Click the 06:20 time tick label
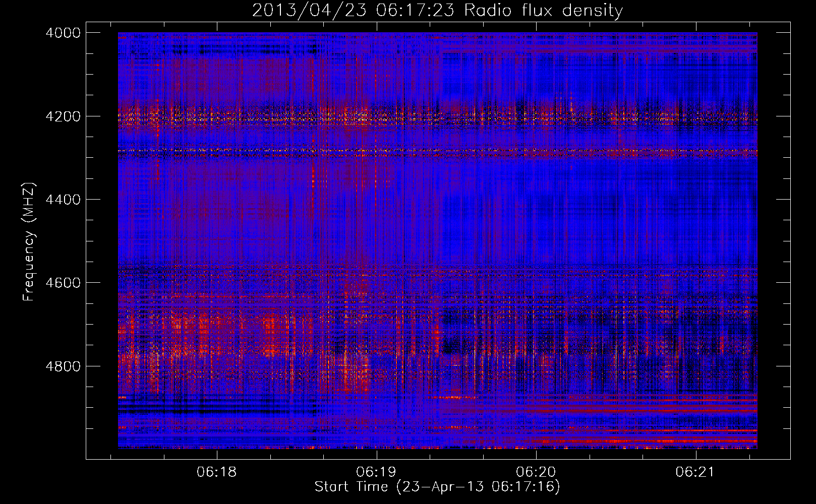 click(536, 472)
